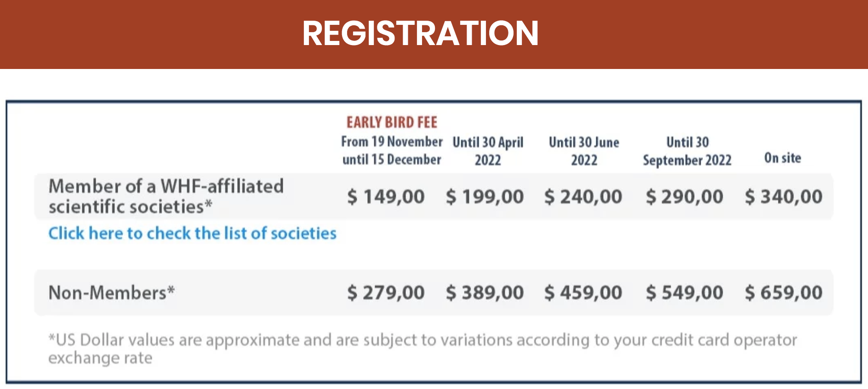This screenshot has height=389, width=868.
Task: Click the $ 149,00 member early bird price
Action: 386,197
